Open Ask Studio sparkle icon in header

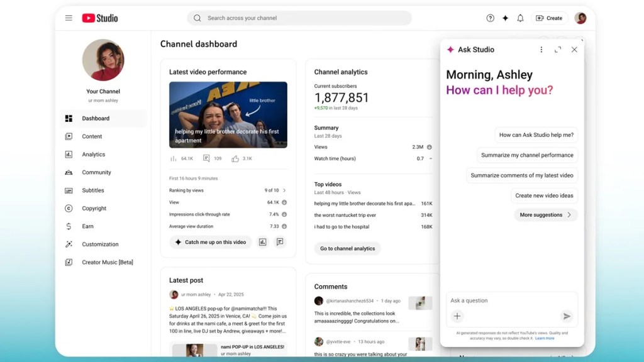(505, 18)
